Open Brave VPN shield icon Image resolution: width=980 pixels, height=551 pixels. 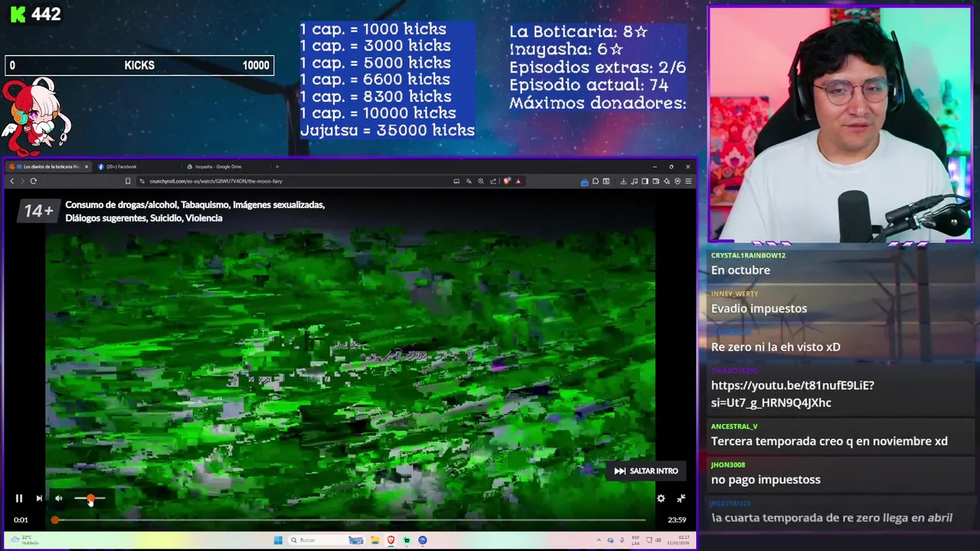678,181
